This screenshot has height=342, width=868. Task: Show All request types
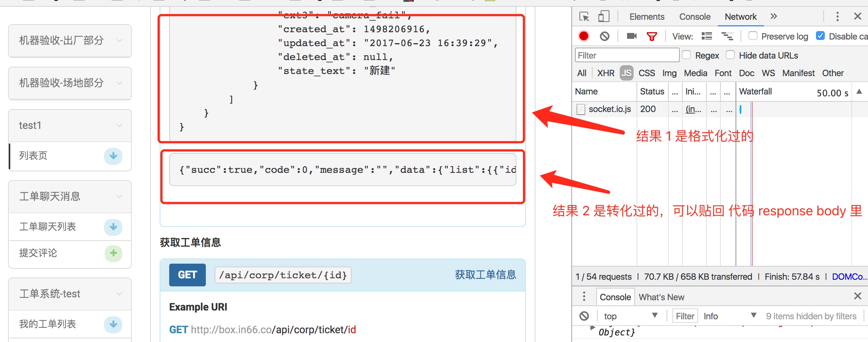[582, 73]
